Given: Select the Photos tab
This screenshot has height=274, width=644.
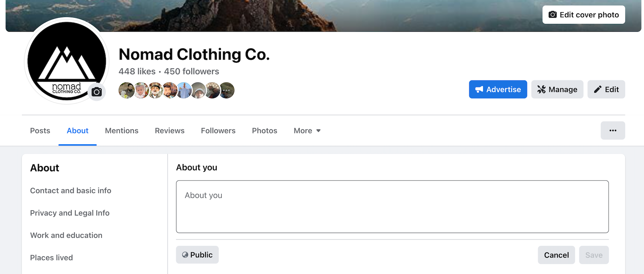Looking at the screenshot, I should [264, 131].
